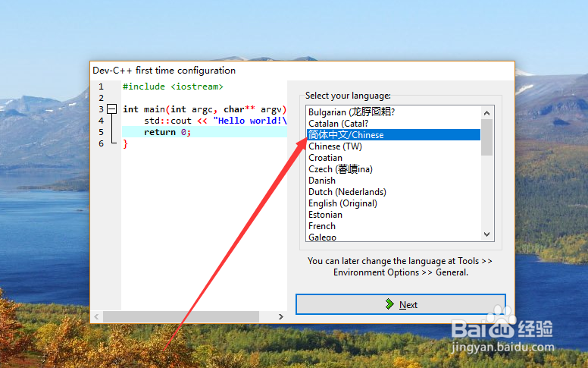Image resolution: width=588 pixels, height=368 pixels.
Task: Pick Danish as the language
Action: coord(393,181)
